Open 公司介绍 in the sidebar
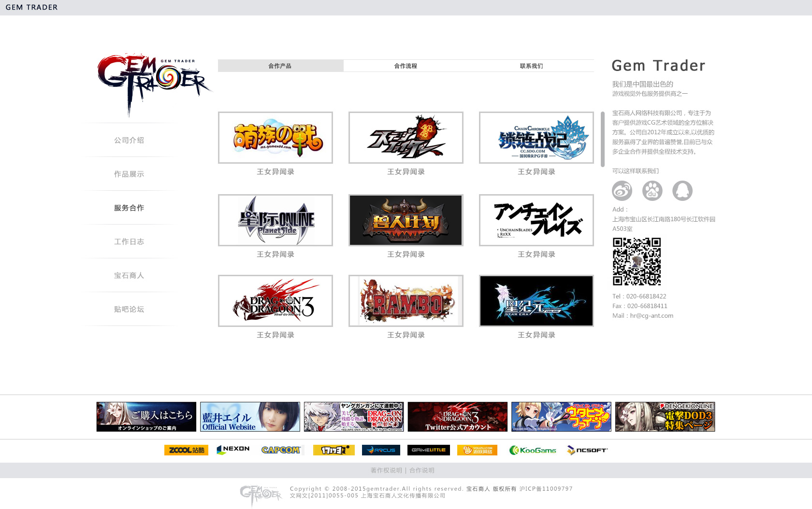 [x=129, y=140]
